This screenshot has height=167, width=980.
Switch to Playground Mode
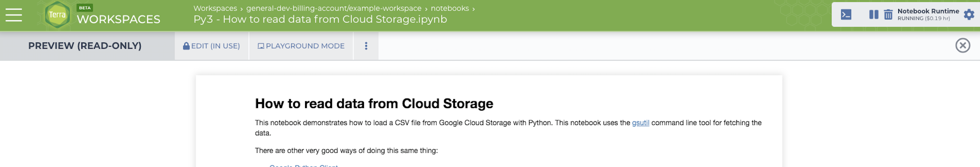[x=301, y=46]
